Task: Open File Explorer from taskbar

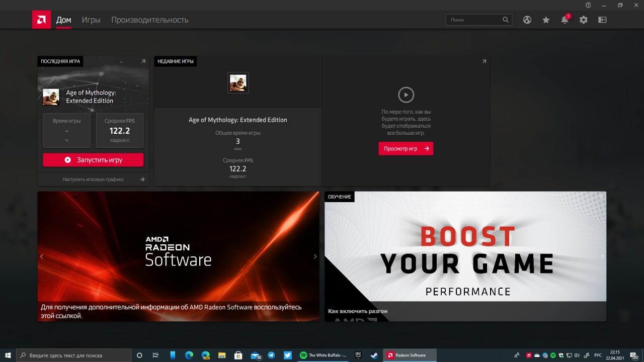Action: pyautogui.click(x=222, y=355)
